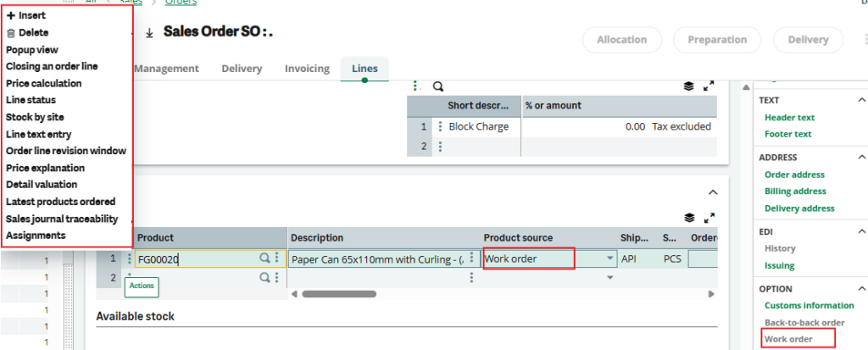The width and height of the screenshot is (868, 350).
Task: Click layers icon above Product table
Action: point(688,218)
